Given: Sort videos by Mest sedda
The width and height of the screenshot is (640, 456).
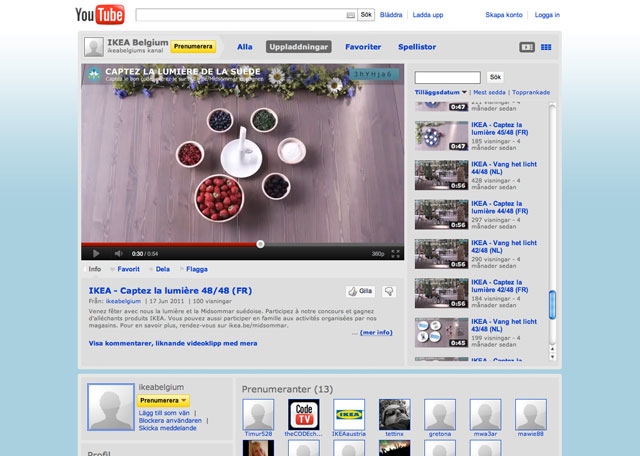Looking at the screenshot, I should (x=489, y=92).
